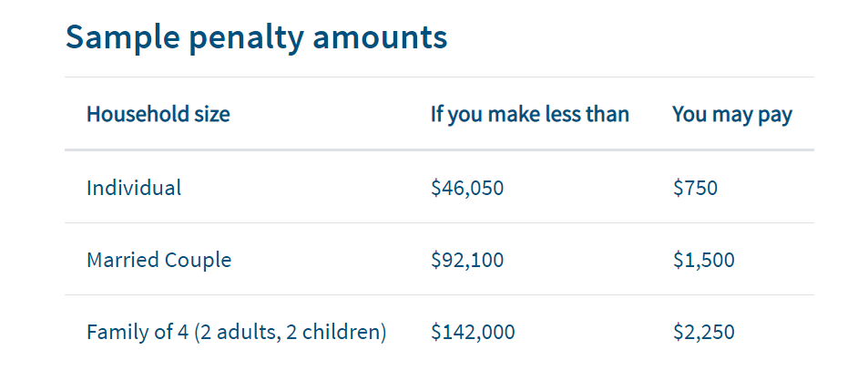Select the $2,250 penalty amount
The image size is (868, 381).
704,333
